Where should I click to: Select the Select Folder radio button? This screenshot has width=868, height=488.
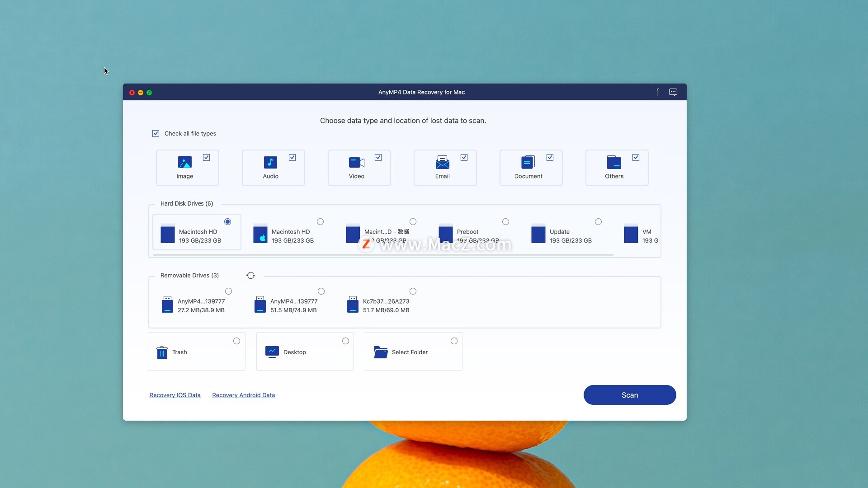click(x=454, y=341)
